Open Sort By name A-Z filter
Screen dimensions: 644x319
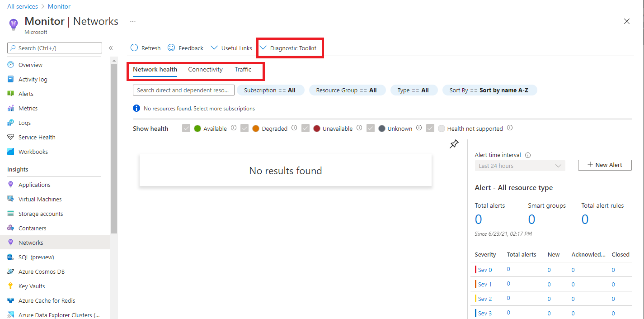point(489,90)
